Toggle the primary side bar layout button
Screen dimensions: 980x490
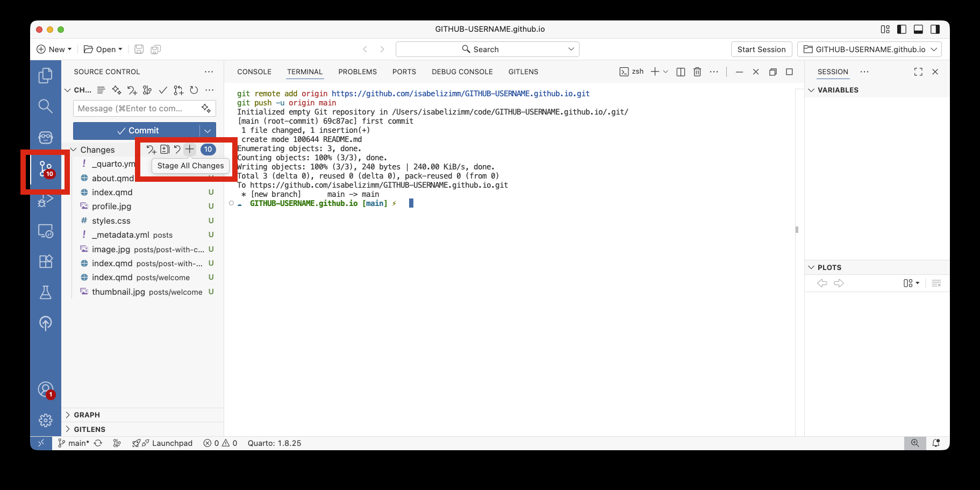pyautogui.click(x=902, y=29)
